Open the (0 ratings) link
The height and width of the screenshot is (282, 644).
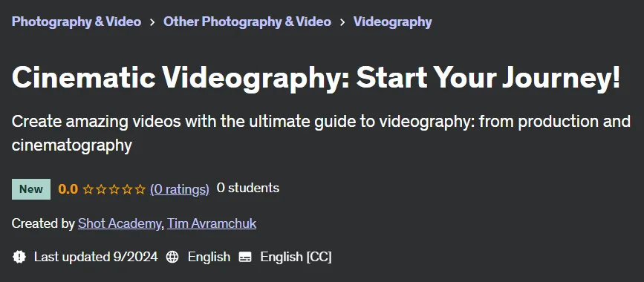coord(180,189)
